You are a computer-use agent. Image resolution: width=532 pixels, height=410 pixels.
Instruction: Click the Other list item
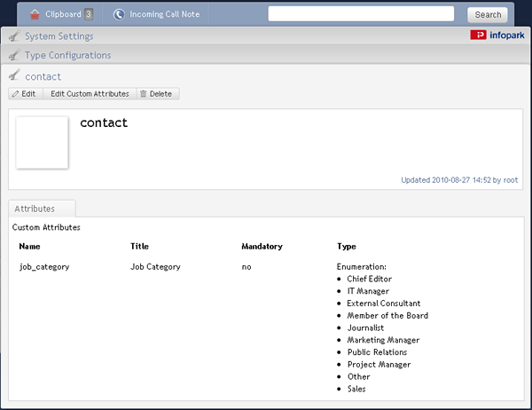pyautogui.click(x=358, y=376)
